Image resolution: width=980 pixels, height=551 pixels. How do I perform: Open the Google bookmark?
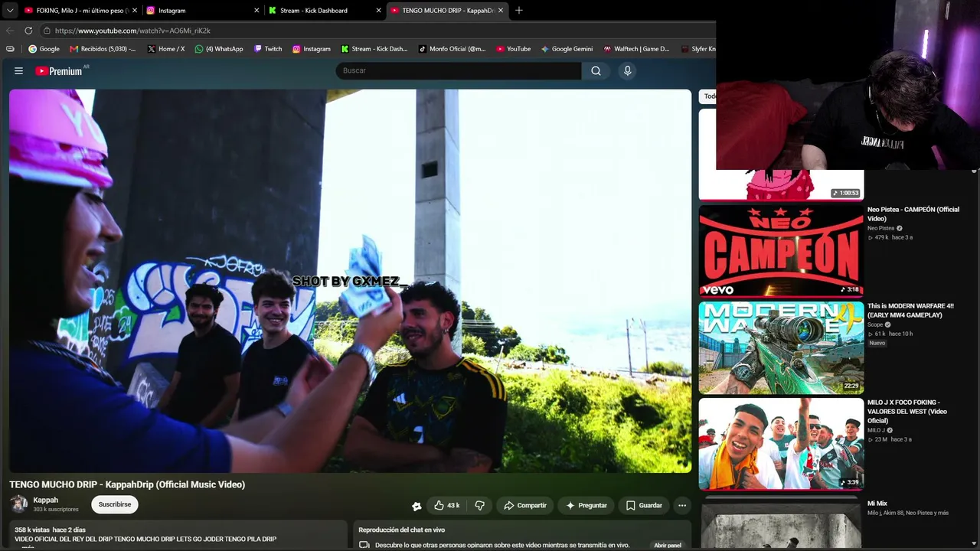pyautogui.click(x=44, y=49)
